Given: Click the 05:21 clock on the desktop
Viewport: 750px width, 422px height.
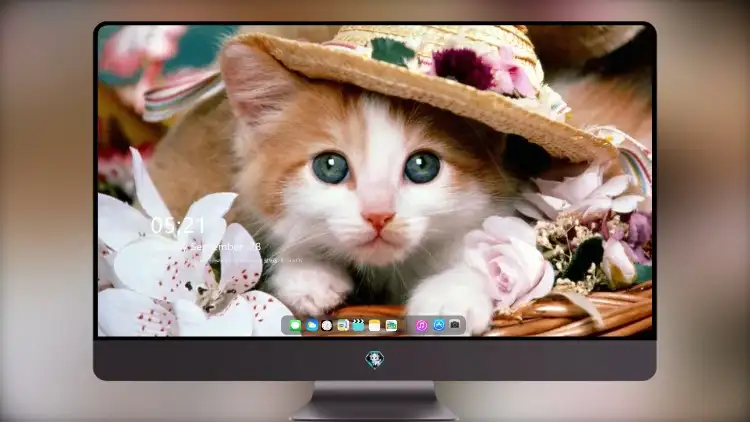Looking at the screenshot, I should 178,225.
